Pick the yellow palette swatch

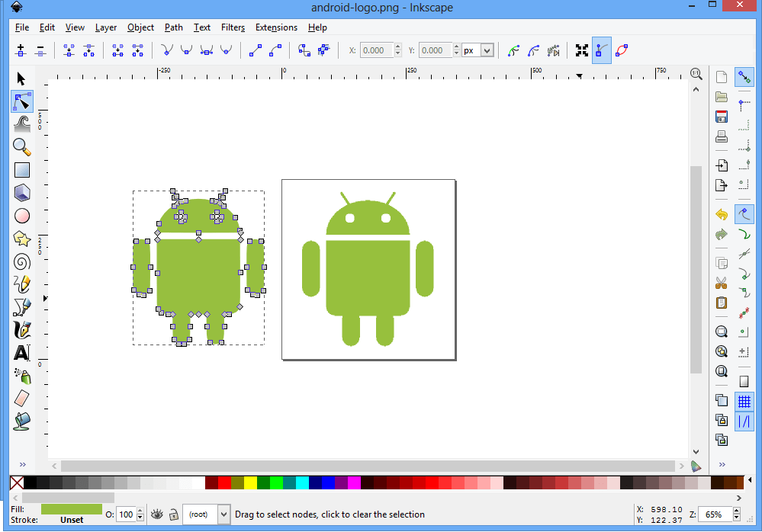[249, 482]
